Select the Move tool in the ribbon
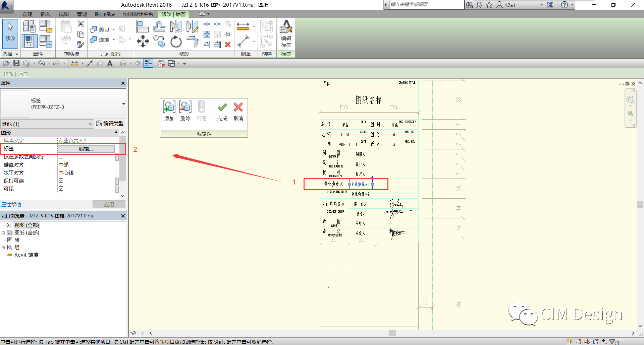 point(143,41)
